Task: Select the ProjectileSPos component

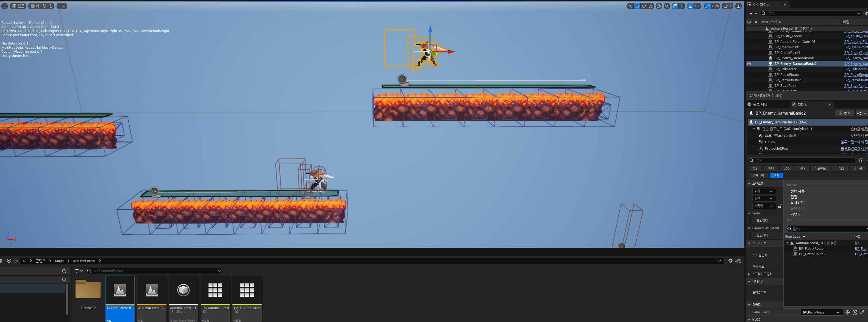Action: pos(776,149)
